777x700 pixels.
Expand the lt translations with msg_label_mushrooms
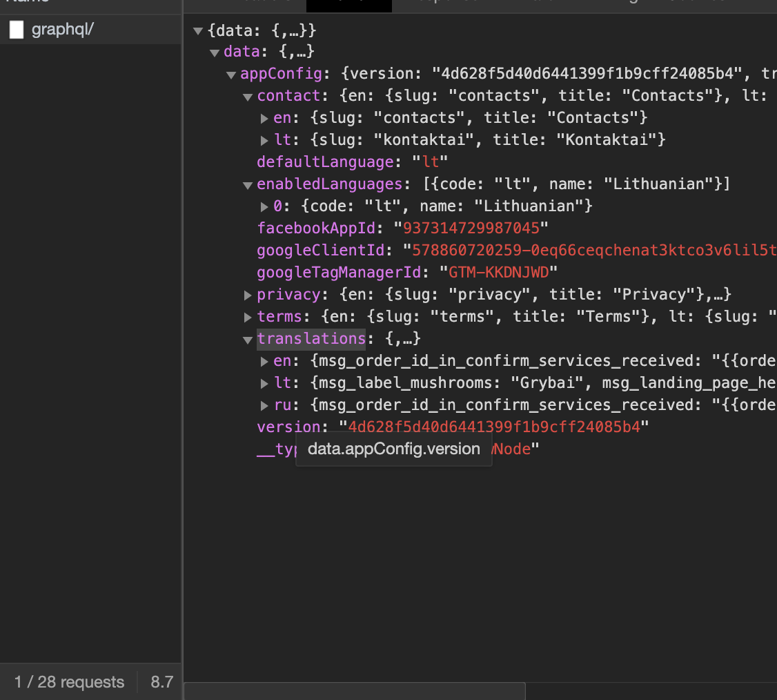click(x=264, y=384)
